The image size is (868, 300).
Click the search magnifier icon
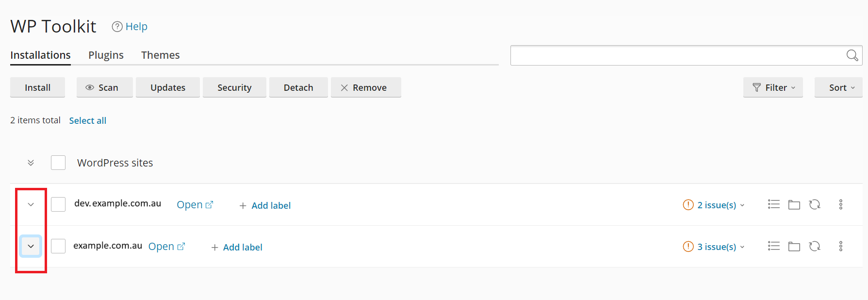pos(852,55)
